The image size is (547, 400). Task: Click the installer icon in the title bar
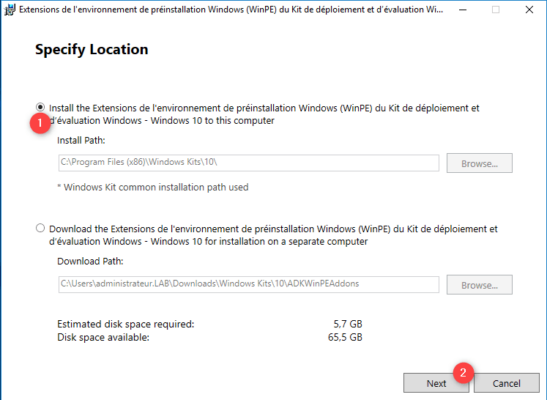click(9, 10)
